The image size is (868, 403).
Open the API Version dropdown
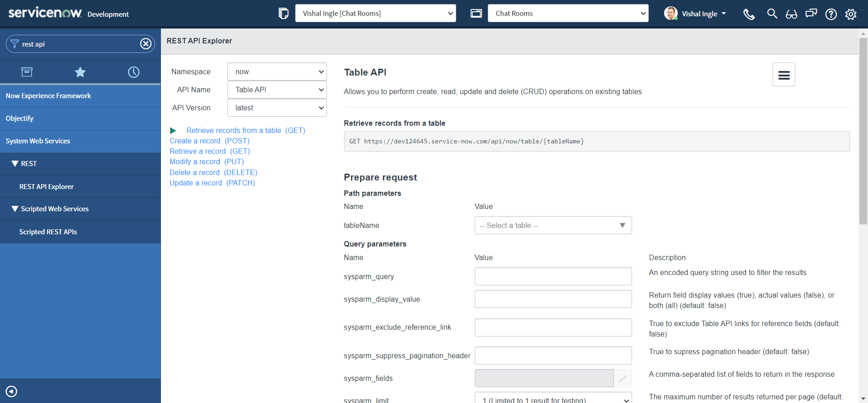pyautogui.click(x=277, y=108)
